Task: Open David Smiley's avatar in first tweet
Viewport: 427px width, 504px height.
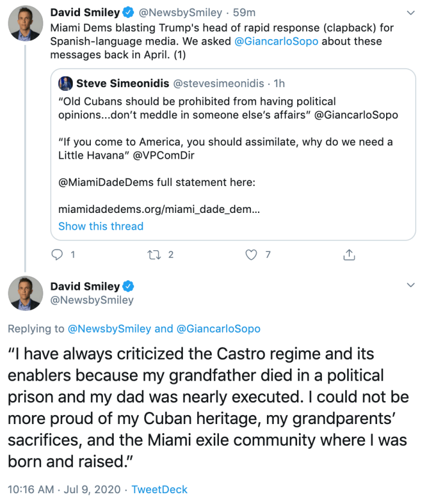Action: click(25, 25)
